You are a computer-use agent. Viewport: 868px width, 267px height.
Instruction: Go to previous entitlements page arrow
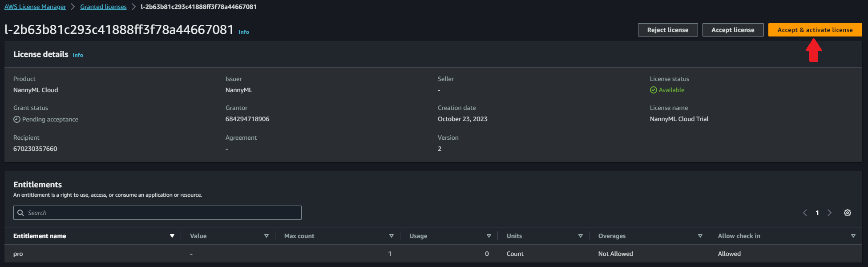[805, 213]
